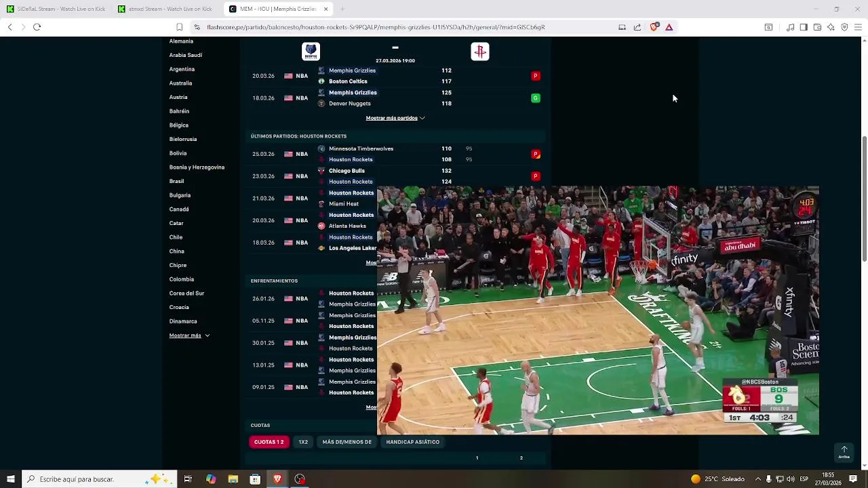Open the 25.03.26 Minnesota Timberwolves match row

point(395,154)
